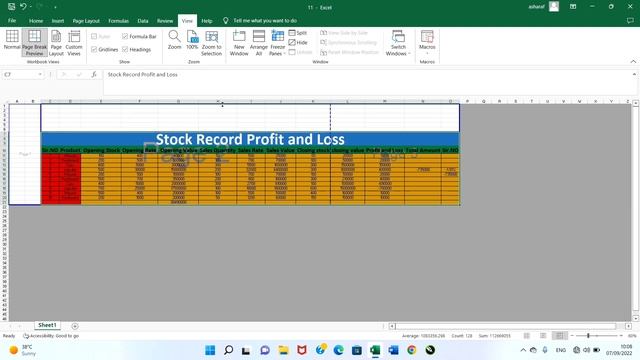Select Page Break Preview icon in status bar

click(559, 336)
